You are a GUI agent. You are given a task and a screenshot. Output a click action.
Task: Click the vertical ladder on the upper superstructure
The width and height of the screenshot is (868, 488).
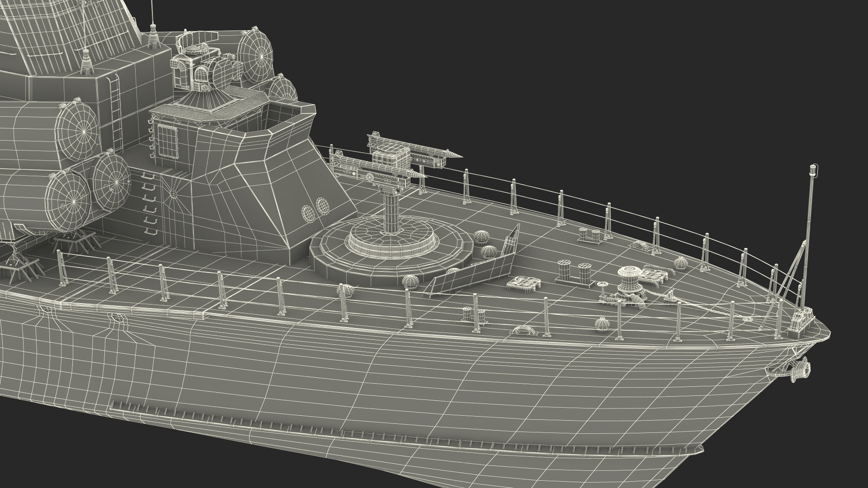point(116,109)
